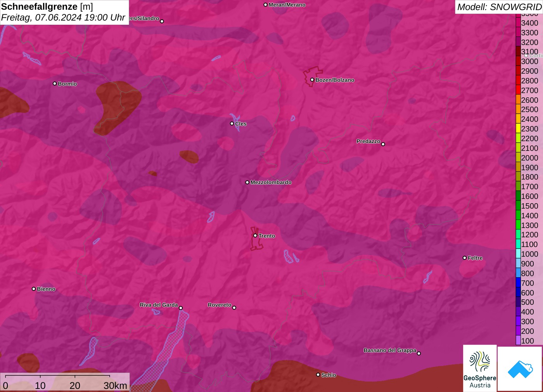Click the Bienno location marker

pos(34,289)
